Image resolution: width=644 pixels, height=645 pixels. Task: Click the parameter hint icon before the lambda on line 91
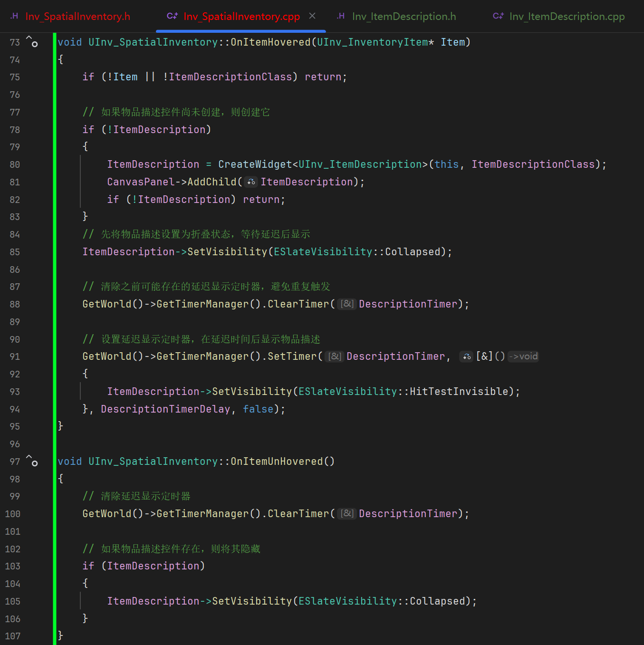(x=467, y=356)
